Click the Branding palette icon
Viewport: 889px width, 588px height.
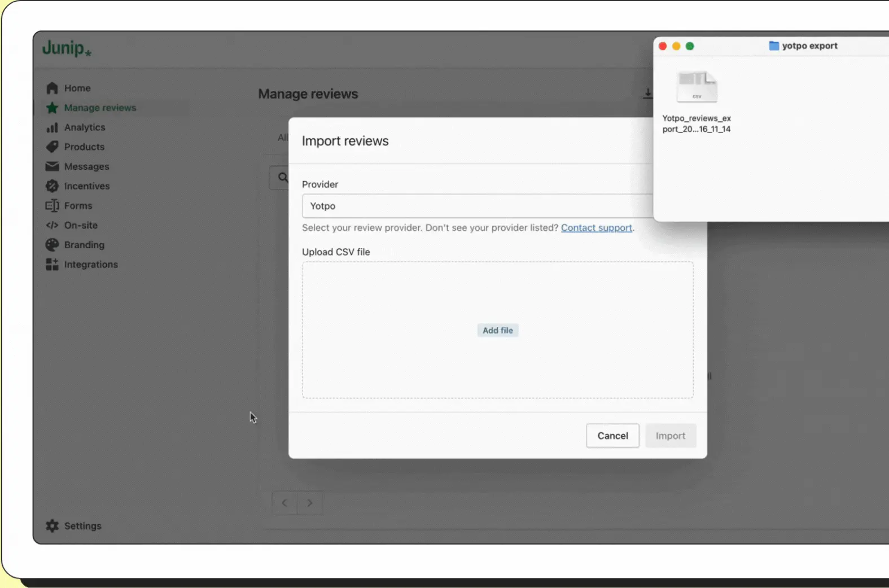(52, 244)
